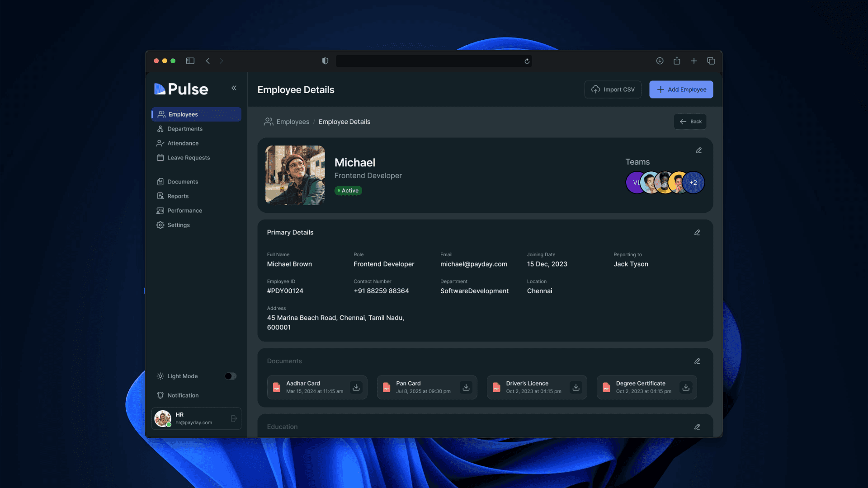Download the Aadhar Card document
Image resolution: width=868 pixels, height=488 pixels.
pyautogui.click(x=356, y=387)
